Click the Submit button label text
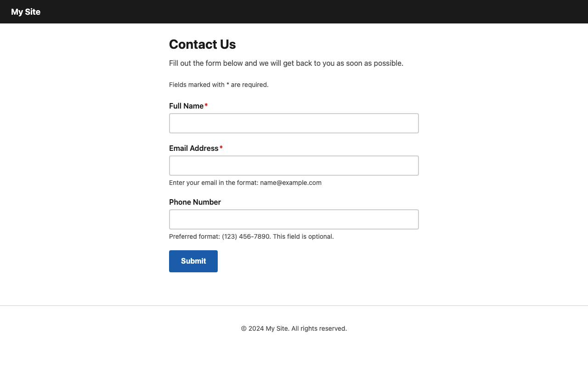The width and height of the screenshot is (588, 368). click(x=193, y=261)
